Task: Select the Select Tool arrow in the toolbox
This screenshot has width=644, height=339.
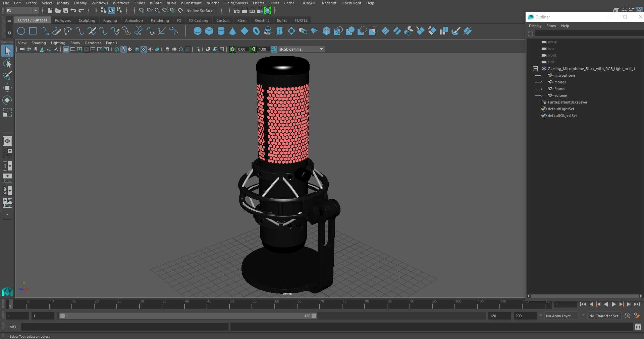Action: 7,51
